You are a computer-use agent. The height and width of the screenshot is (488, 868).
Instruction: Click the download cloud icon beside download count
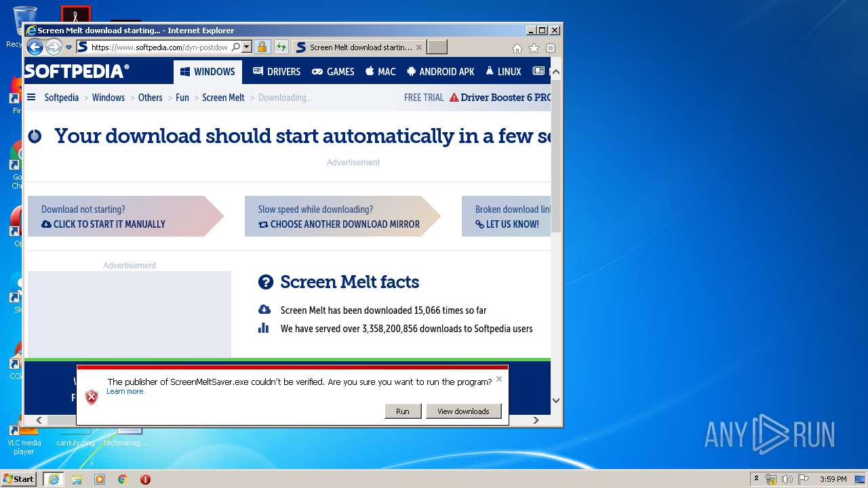point(264,310)
